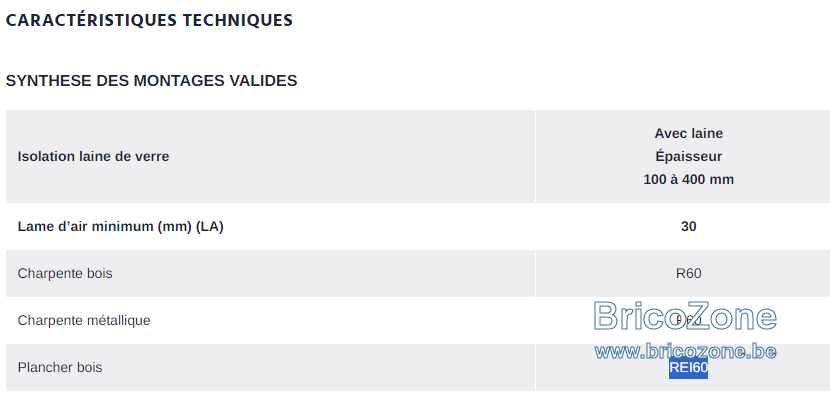The height and width of the screenshot is (395, 830).
Task: Click the BricoZone watermark logo
Action: coord(685,316)
